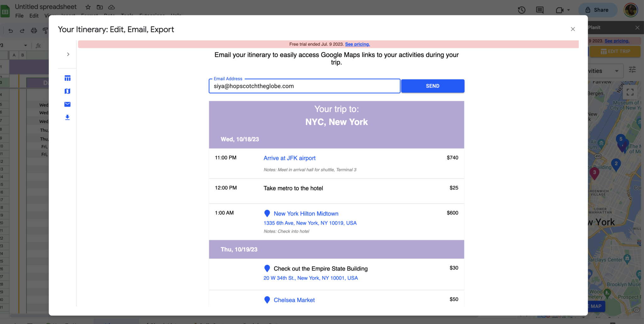Click the MAP button in Planit panel

coord(596,306)
